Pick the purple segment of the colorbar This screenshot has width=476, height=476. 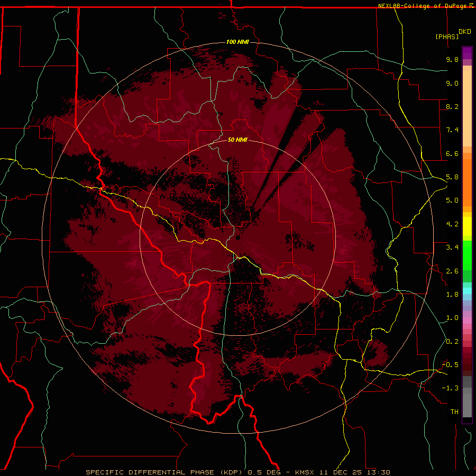(x=467, y=53)
